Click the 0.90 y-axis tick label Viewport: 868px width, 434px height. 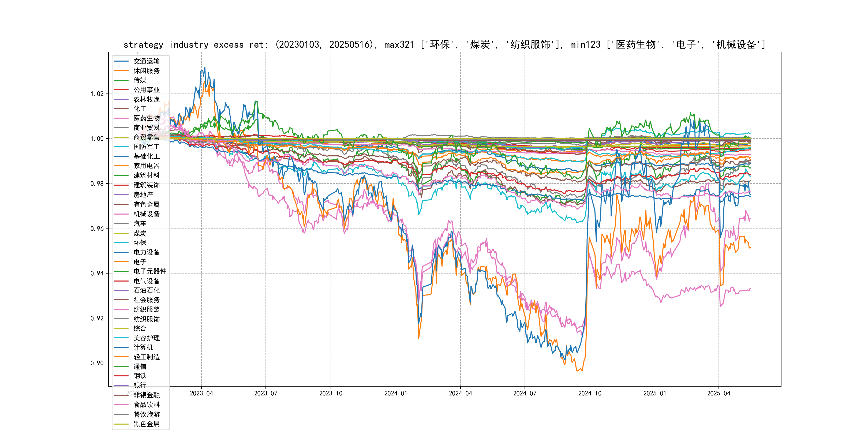(x=97, y=363)
